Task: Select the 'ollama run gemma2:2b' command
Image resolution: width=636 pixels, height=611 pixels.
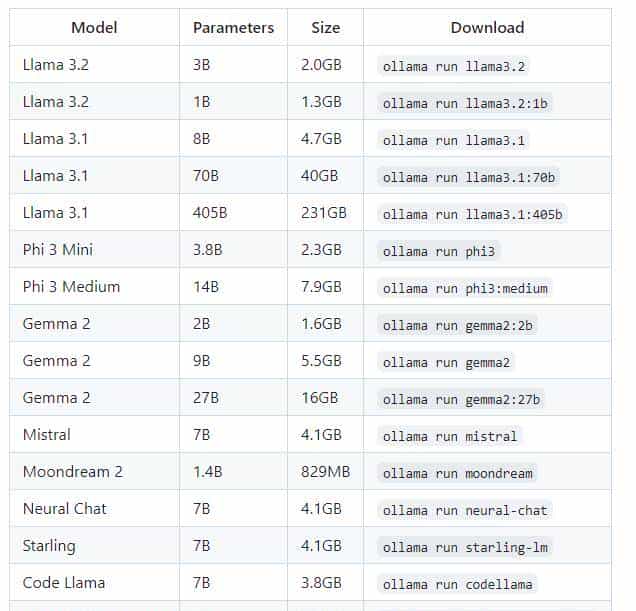Action: pos(457,325)
